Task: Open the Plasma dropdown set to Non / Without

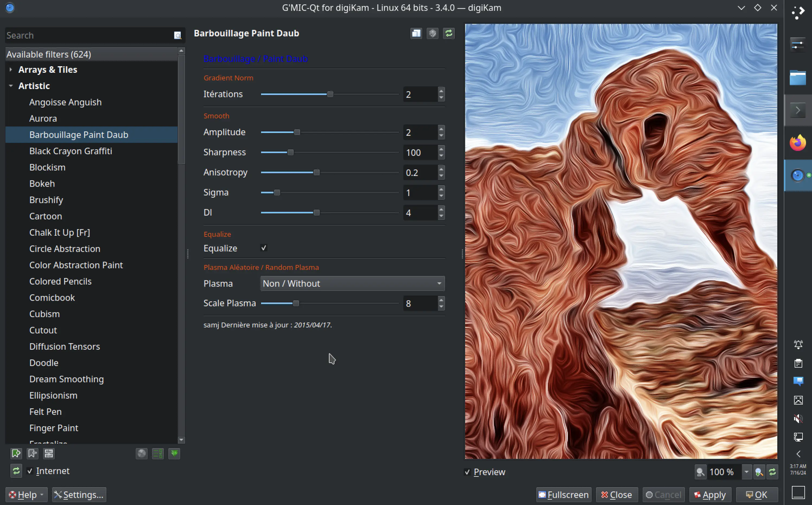Action: click(352, 283)
